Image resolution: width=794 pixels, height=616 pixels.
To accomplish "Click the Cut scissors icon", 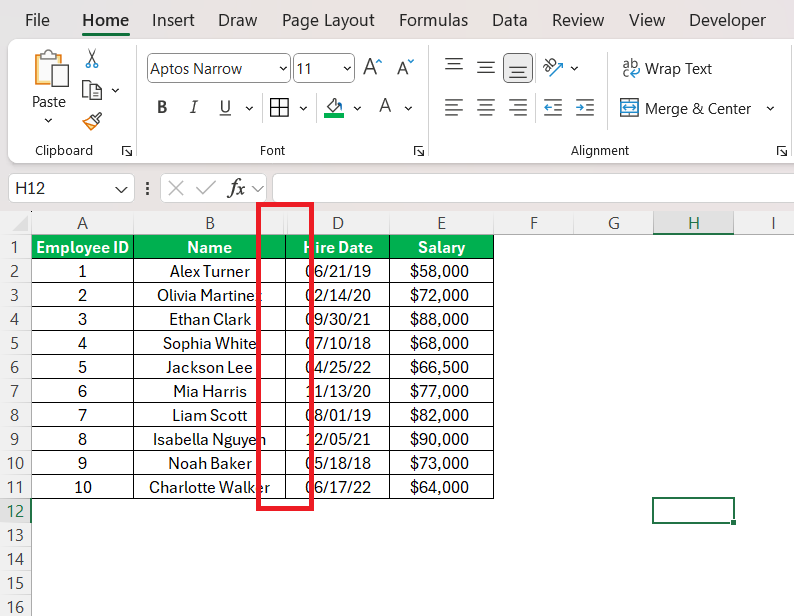I will click(x=92, y=58).
